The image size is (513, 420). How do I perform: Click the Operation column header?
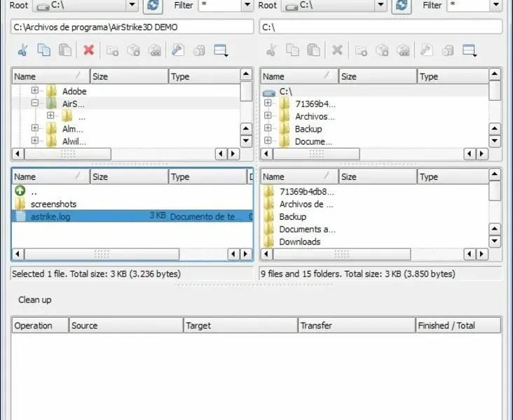[x=40, y=325]
